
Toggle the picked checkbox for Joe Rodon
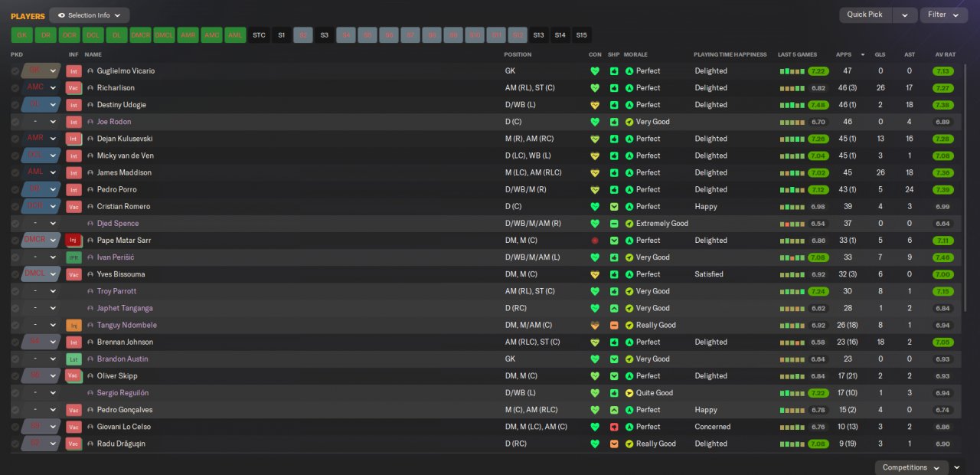point(15,122)
